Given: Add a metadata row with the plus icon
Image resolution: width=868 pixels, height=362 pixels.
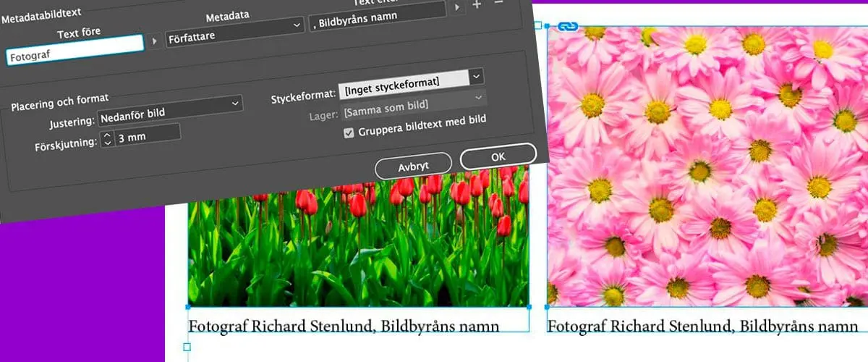Looking at the screenshot, I should tap(477, 5).
